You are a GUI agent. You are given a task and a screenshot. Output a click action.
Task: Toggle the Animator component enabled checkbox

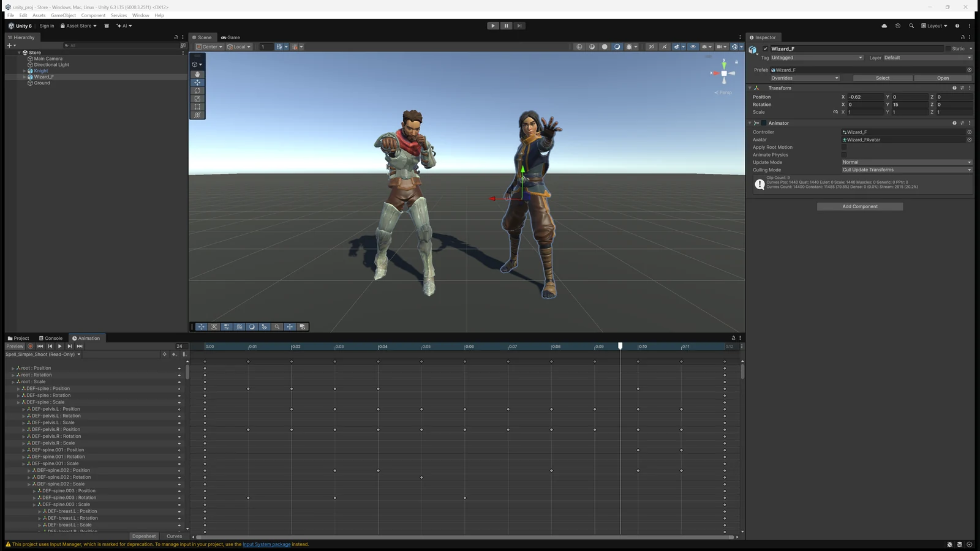[764, 123]
